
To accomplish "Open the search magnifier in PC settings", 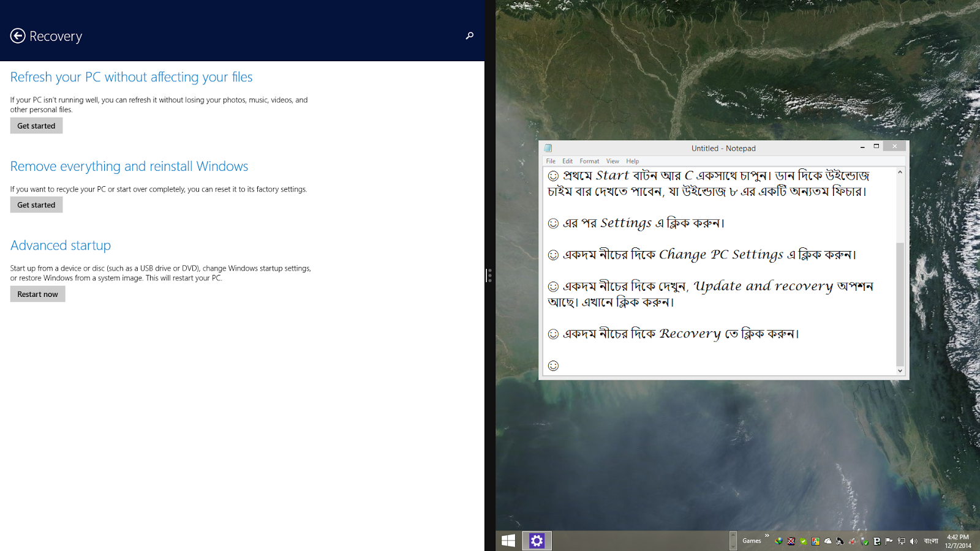I will point(470,36).
